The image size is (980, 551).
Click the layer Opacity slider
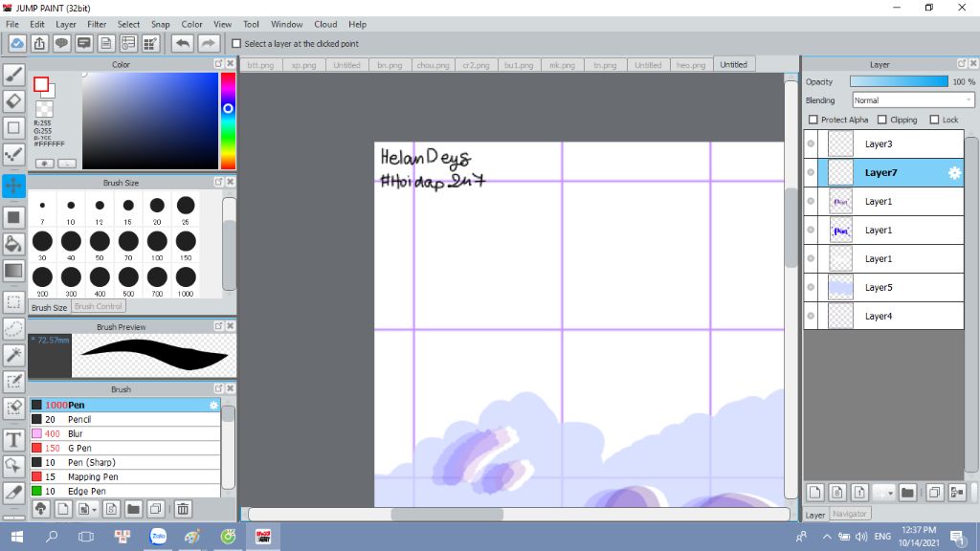[899, 82]
